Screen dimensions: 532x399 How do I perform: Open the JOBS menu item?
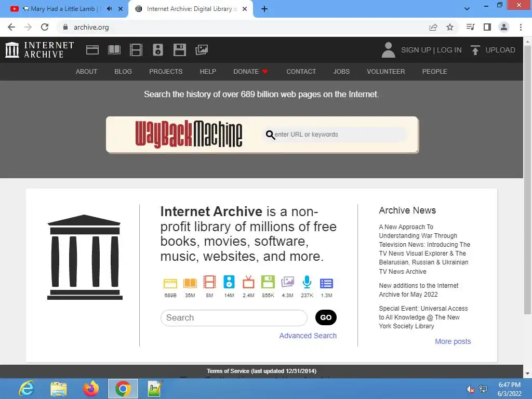pos(341,72)
